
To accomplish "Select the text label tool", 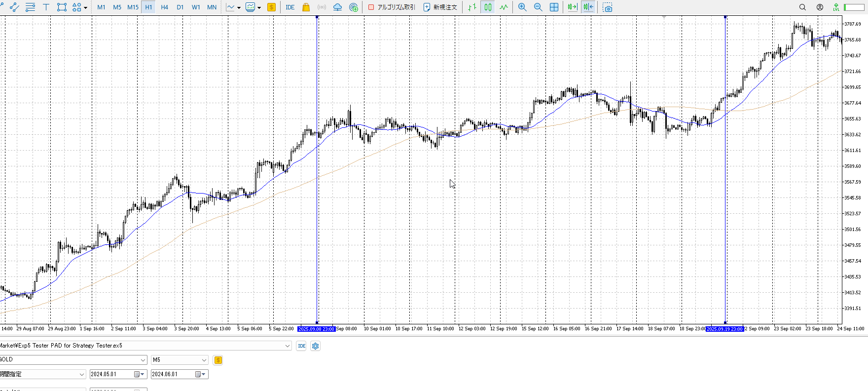I will [x=46, y=7].
